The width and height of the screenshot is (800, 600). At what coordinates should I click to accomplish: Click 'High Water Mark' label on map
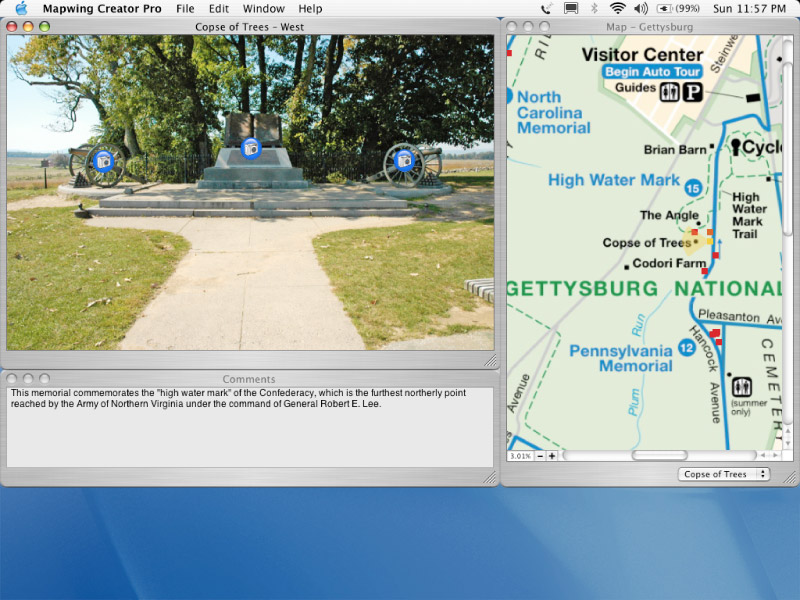[614, 180]
